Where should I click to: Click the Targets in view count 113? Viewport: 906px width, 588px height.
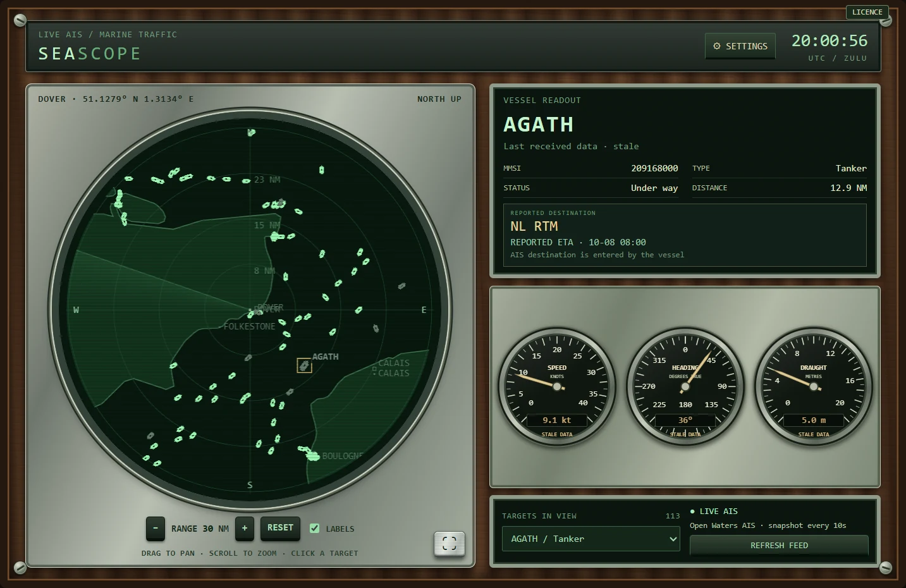pos(673,516)
